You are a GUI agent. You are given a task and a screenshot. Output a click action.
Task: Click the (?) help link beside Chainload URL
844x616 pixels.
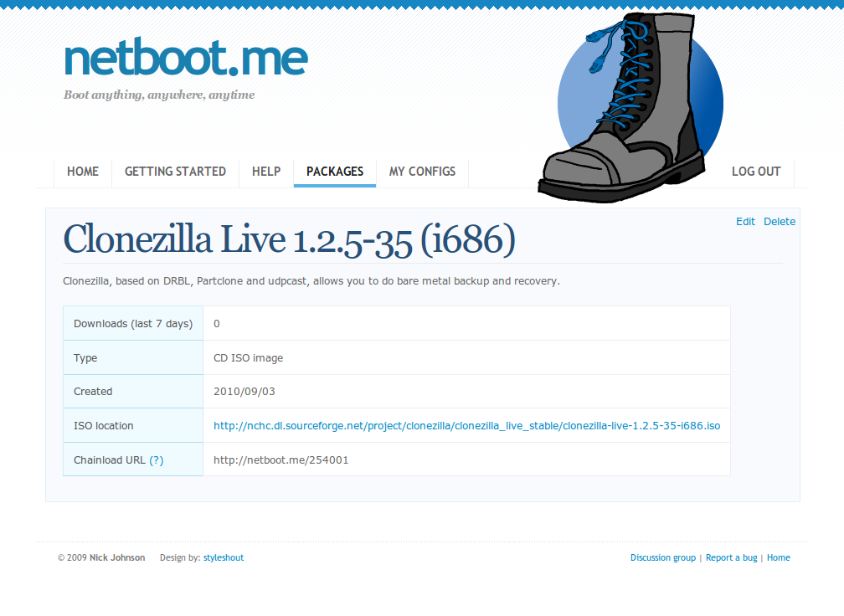(x=156, y=460)
